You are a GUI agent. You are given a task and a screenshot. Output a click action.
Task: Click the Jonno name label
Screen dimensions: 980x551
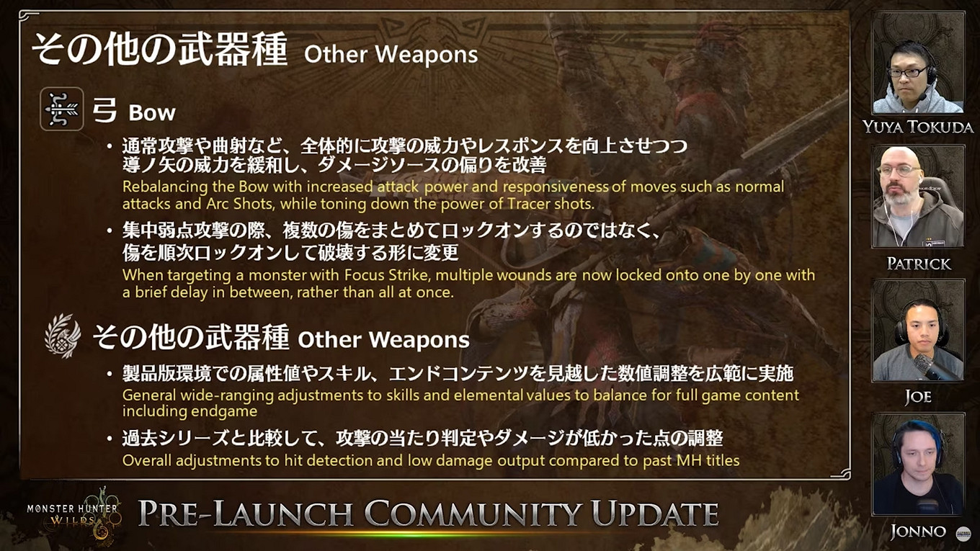tap(918, 532)
